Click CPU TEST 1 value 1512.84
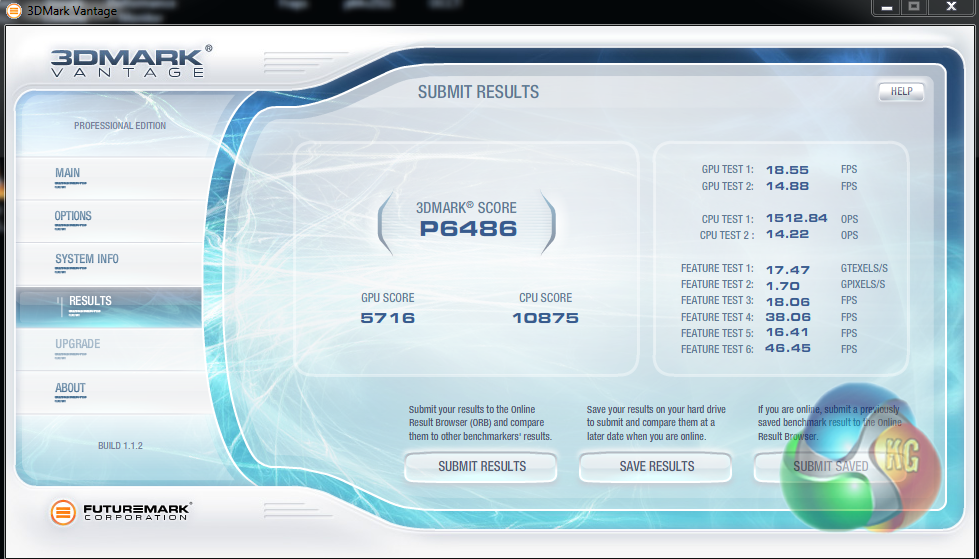 coord(797,218)
